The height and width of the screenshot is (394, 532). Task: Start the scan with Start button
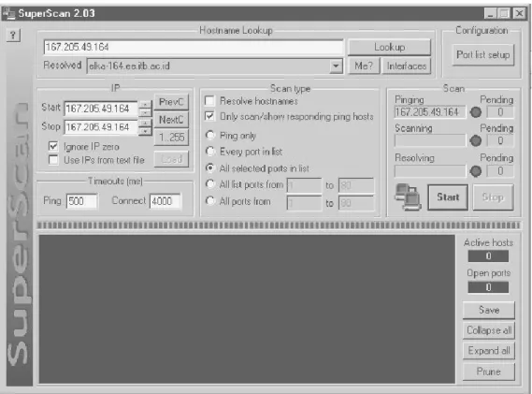point(448,197)
